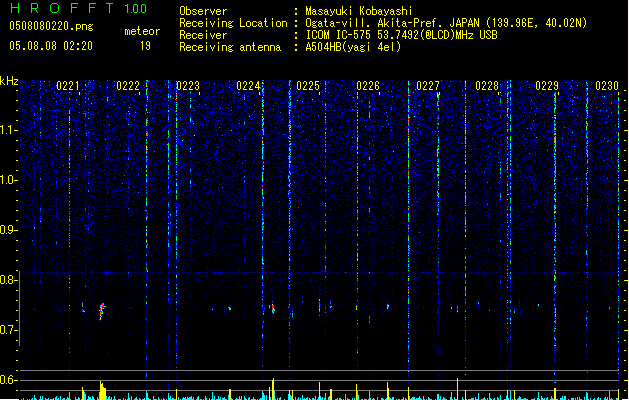Click the 0222 time marker
This screenshot has width=629, height=400.
point(128,86)
